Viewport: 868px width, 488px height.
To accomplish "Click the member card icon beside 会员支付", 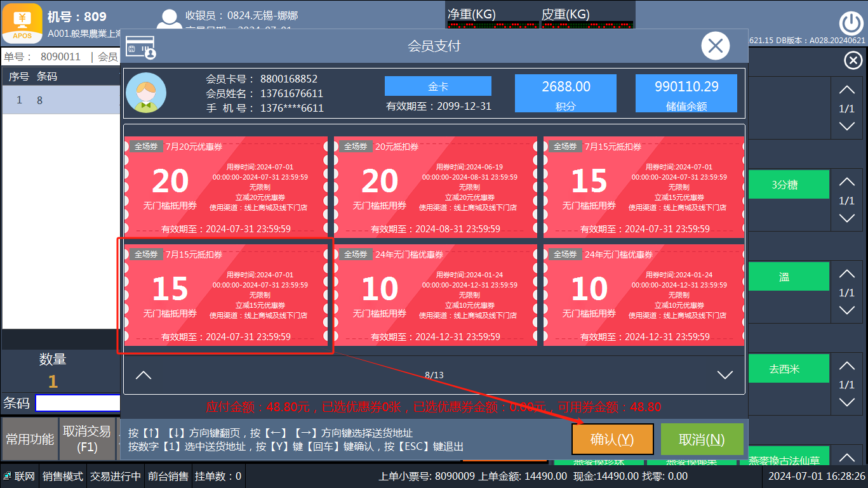I will [140, 46].
